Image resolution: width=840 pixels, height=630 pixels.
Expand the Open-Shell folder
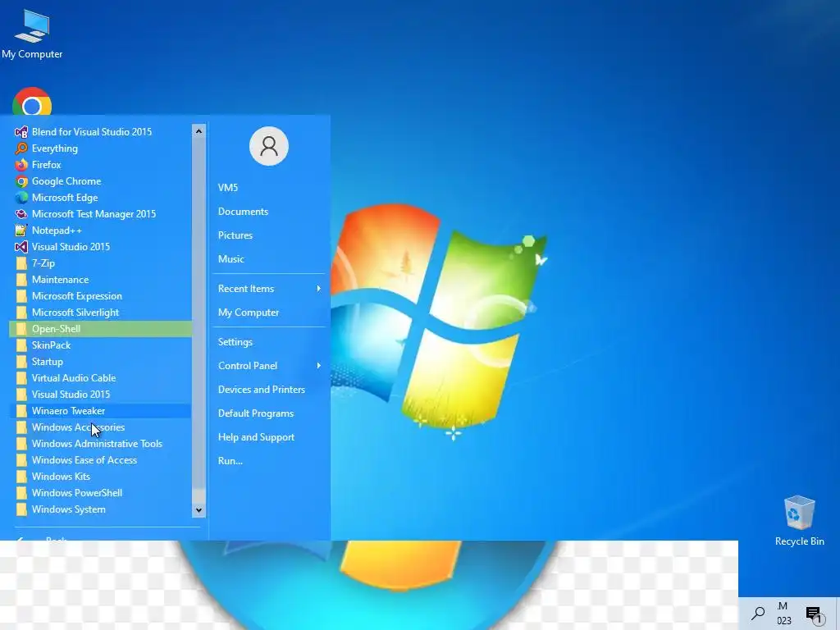(x=100, y=329)
